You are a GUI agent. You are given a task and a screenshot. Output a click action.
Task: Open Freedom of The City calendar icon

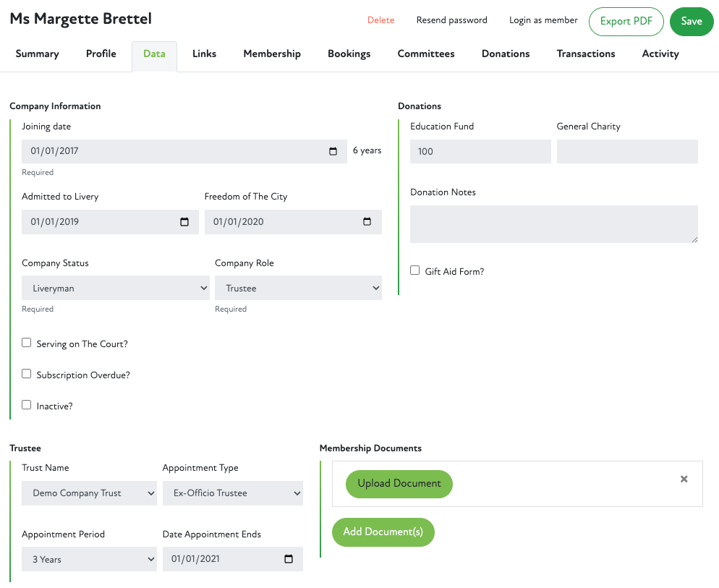(367, 222)
